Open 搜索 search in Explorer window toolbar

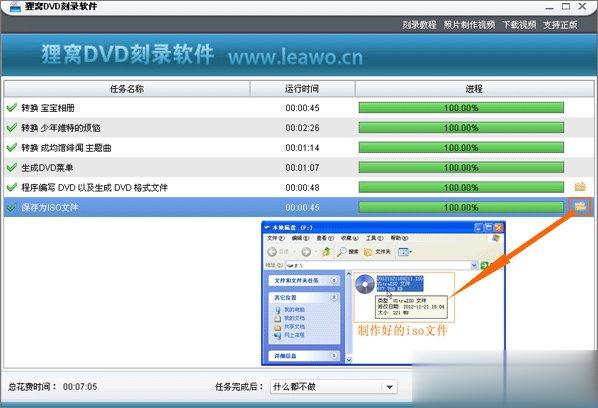[348, 252]
